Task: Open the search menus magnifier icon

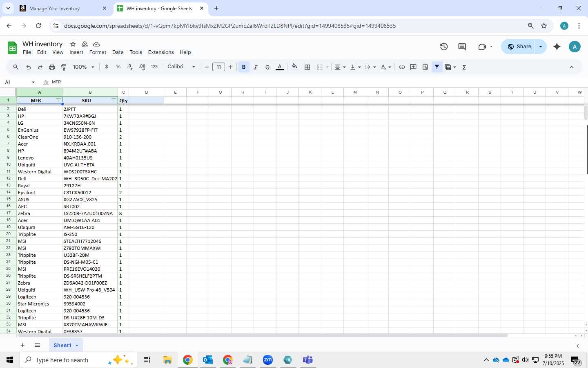Action: tap(16, 67)
